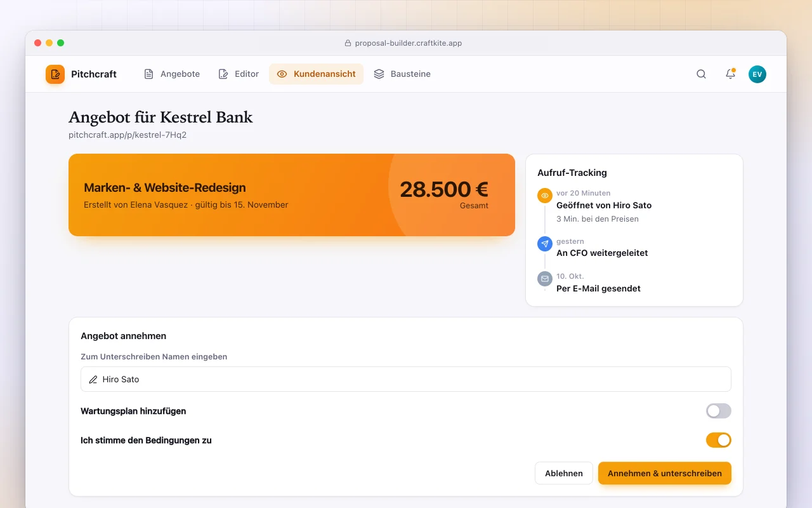Open the EV user avatar menu
The height and width of the screenshot is (508, 812).
757,74
